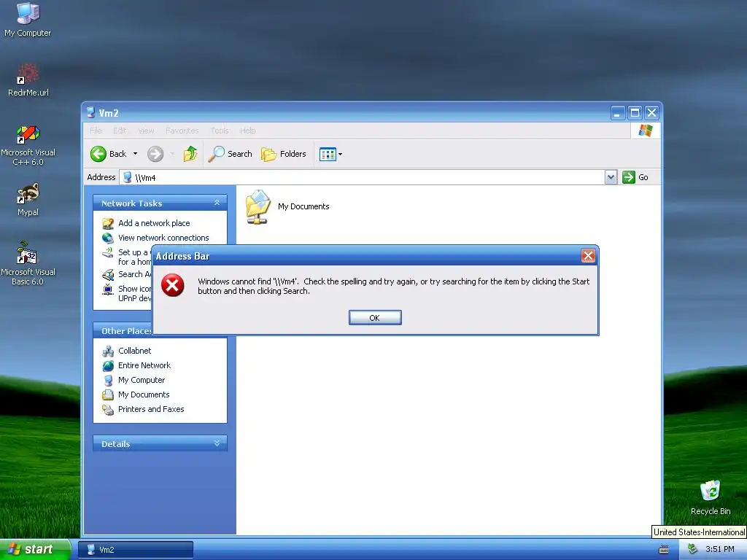
Task: Click the Show UPnP devices icon
Action: (x=108, y=289)
